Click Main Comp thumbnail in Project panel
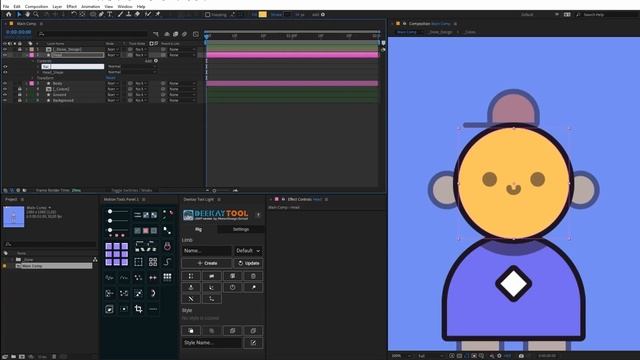The image size is (640, 360). (13, 217)
